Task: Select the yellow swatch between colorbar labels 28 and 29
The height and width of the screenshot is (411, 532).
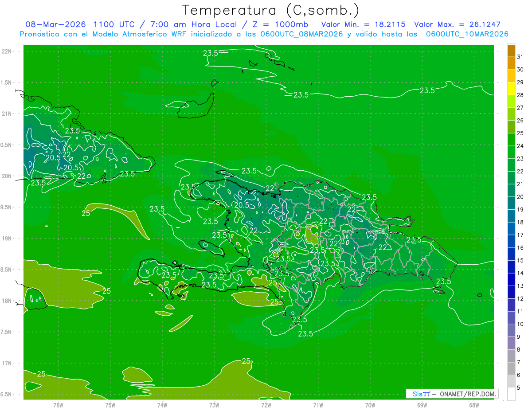Action: pos(511,89)
